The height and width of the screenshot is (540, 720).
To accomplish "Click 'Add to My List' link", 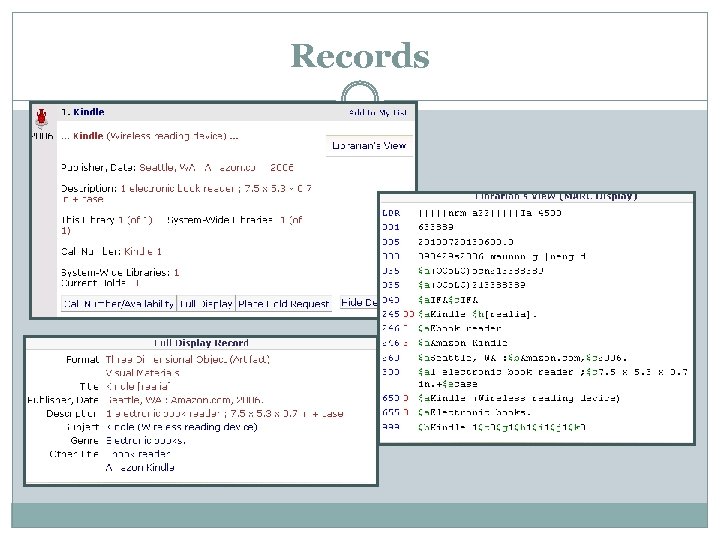I will (x=378, y=112).
